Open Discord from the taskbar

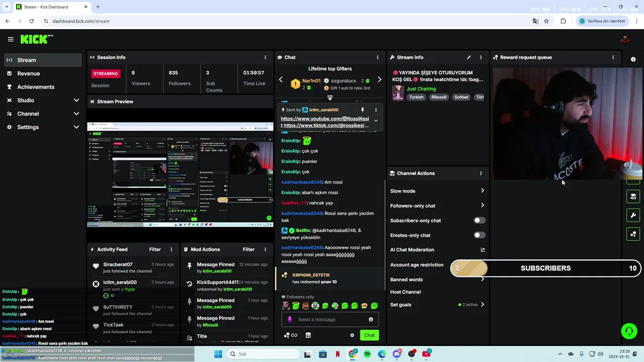(x=397, y=354)
